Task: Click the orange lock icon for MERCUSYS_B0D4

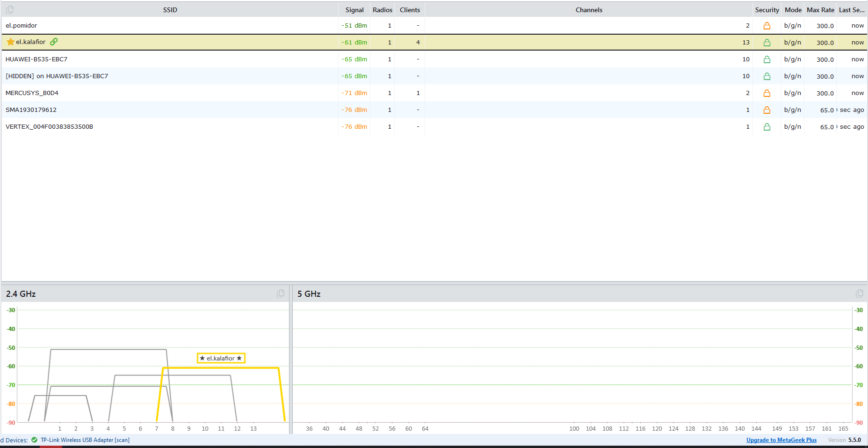Action: point(767,93)
